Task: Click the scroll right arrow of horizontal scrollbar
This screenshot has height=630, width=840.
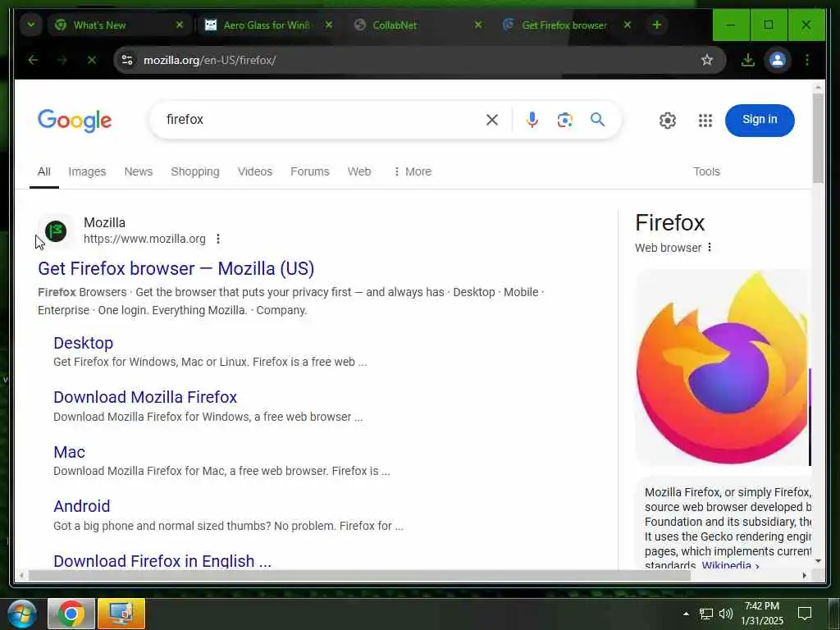Action: pos(804,575)
